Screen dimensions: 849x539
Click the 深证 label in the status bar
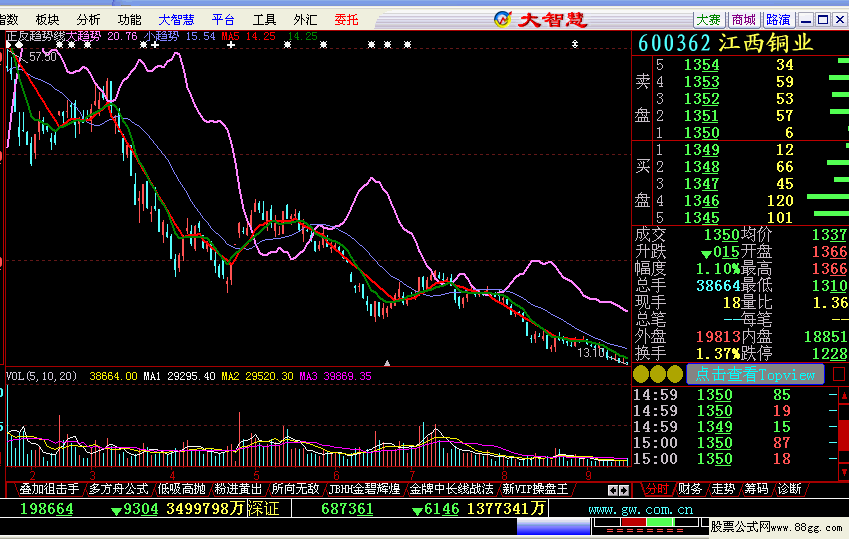264,509
